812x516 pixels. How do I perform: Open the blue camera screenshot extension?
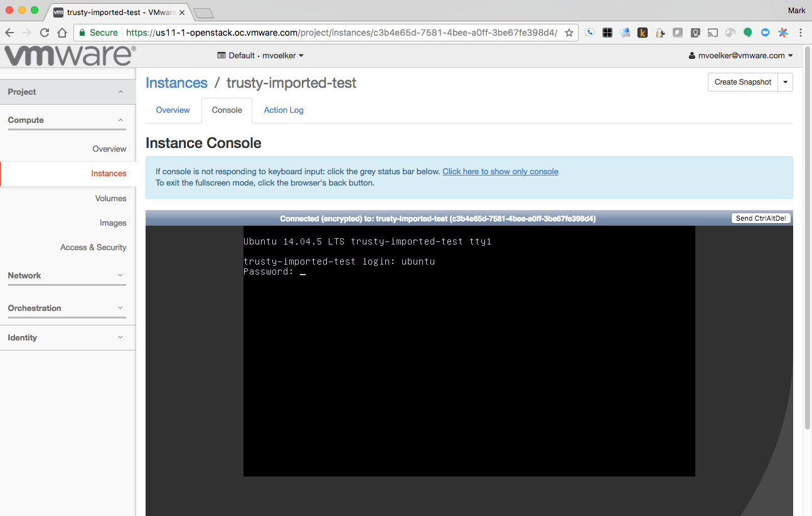625,33
